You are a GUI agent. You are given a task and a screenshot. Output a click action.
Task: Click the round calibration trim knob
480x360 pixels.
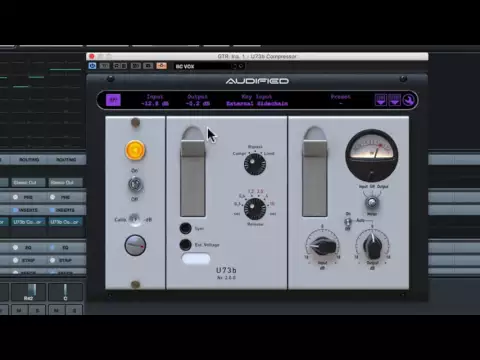pos(135,245)
